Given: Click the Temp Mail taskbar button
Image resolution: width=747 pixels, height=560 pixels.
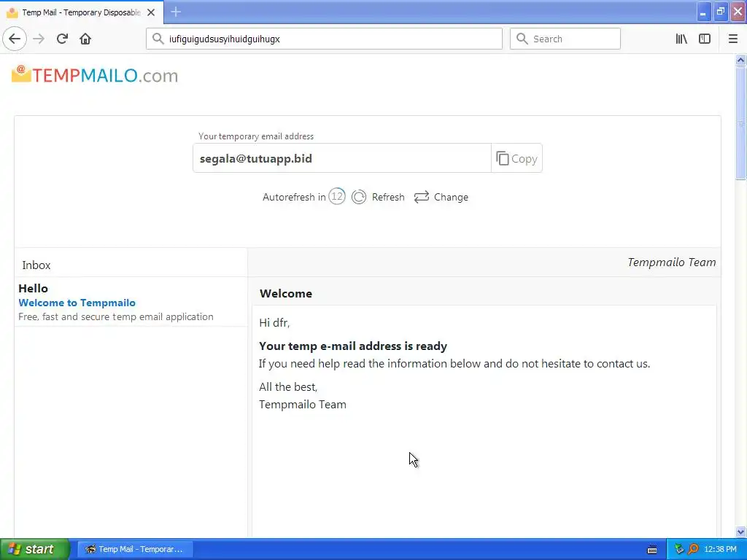Looking at the screenshot, I should click(x=135, y=549).
